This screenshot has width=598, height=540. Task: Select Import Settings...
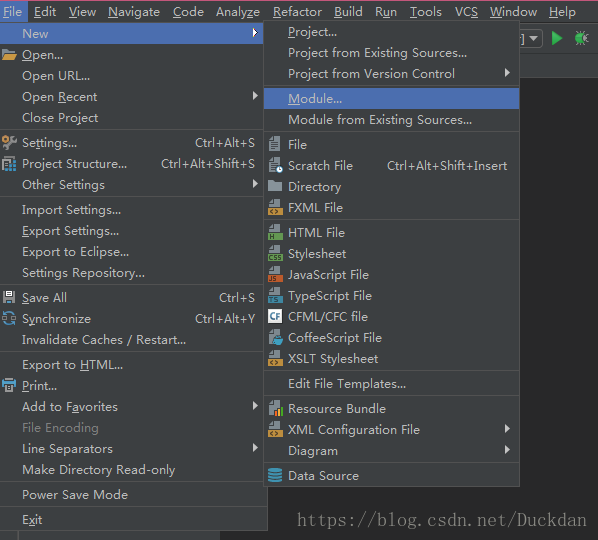tap(132, 210)
